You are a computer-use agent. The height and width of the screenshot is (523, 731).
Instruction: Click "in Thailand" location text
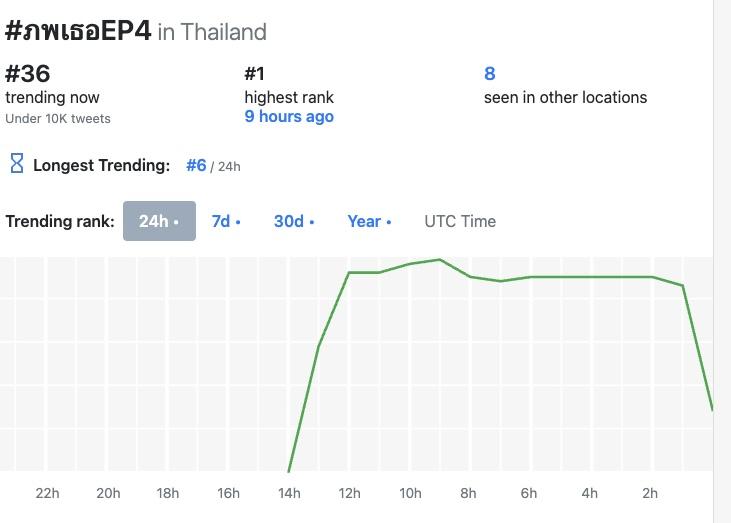click(212, 32)
